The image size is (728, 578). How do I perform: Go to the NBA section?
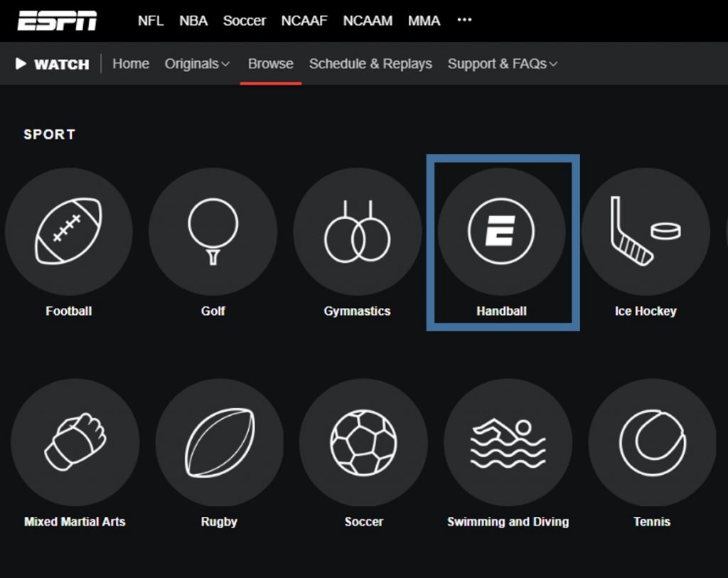click(193, 21)
